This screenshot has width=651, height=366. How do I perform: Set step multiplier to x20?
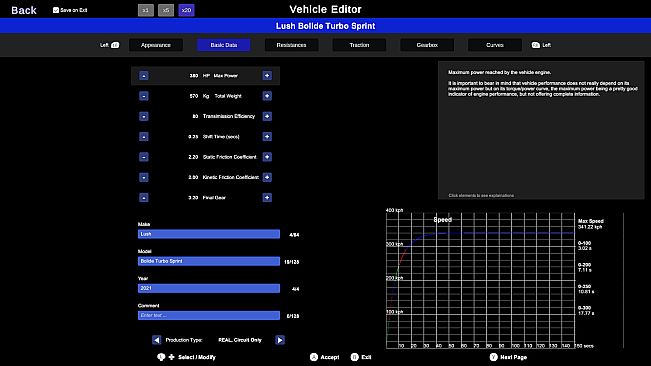(x=186, y=10)
